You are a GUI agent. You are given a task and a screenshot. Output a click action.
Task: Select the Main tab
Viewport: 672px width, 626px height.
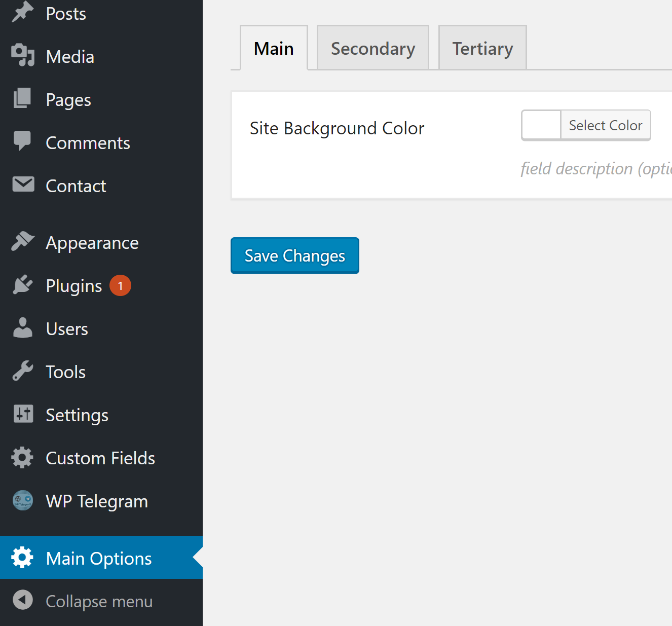pyautogui.click(x=274, y=48)
